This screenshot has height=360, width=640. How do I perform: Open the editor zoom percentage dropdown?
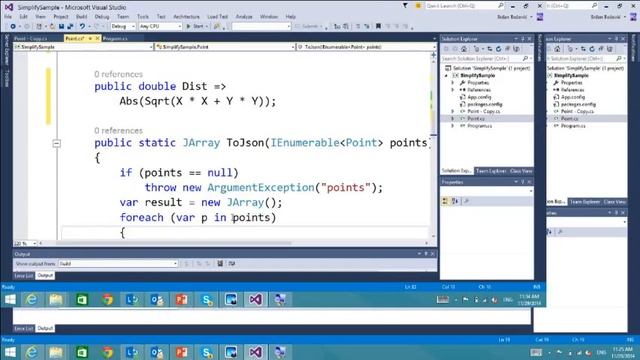click(25, 243)
